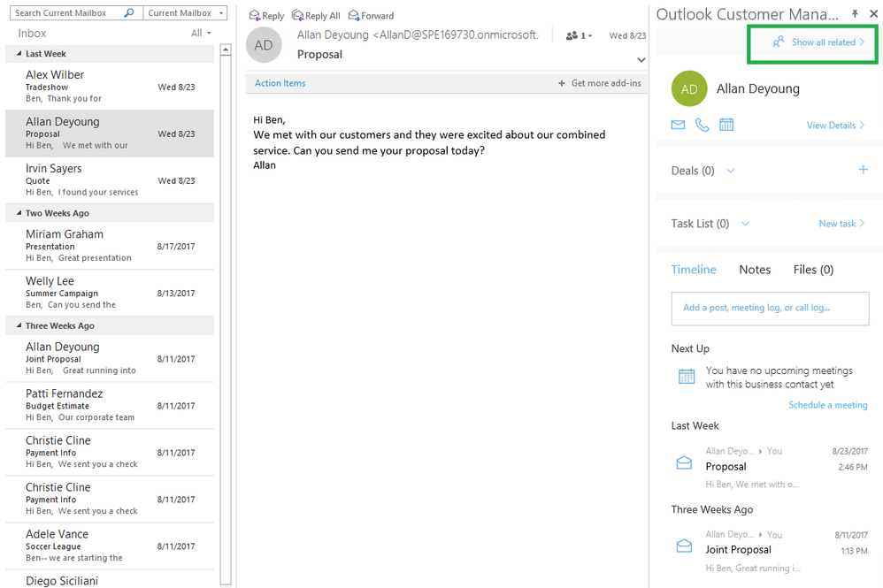The width and height of the screenshot is (883, 588).
Task: Open Miriam Graham's Presentation email
Action: click(110, 246)
